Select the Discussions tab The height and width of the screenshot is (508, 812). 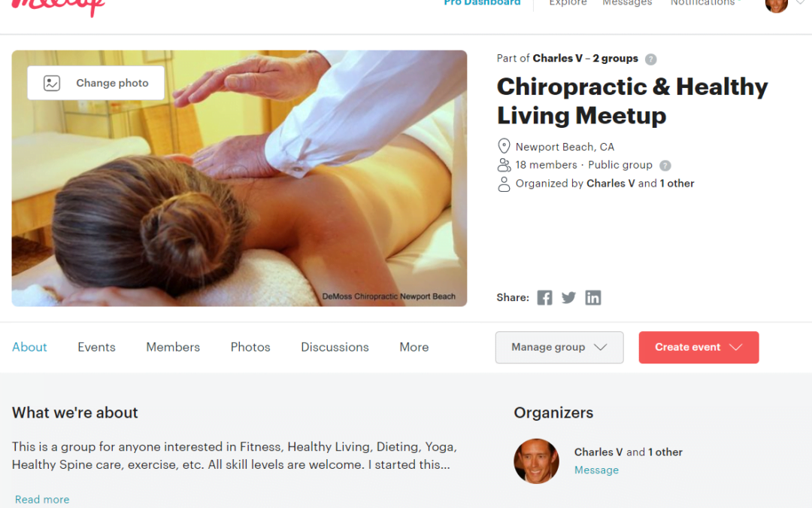335,347
